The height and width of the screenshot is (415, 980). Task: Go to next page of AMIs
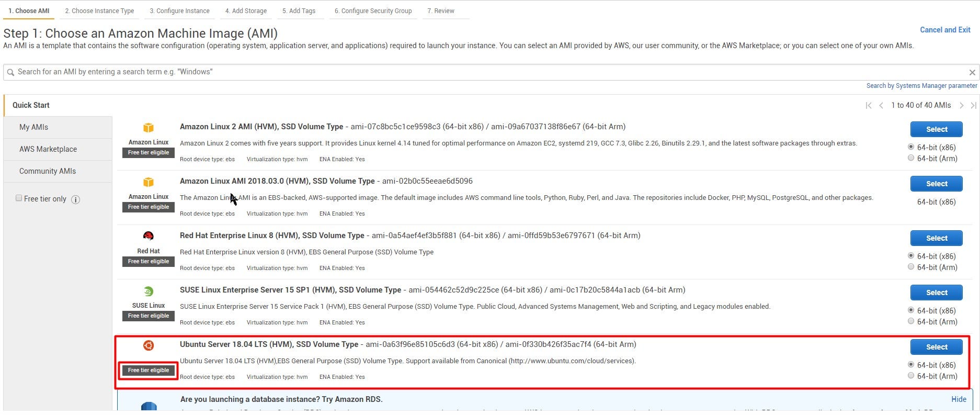[x=961, y=105]
